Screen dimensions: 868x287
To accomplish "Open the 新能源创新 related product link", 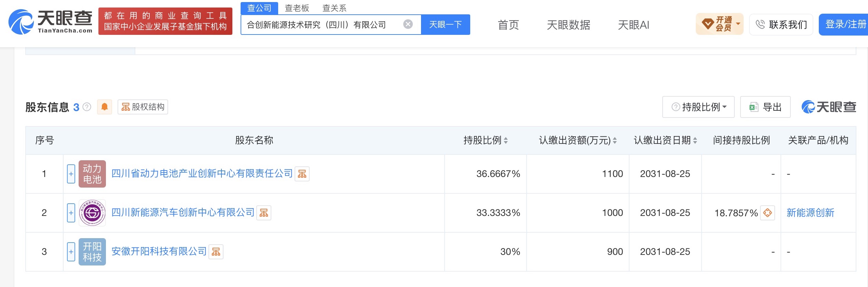I will pyautogui.click(x=811, y=213).
